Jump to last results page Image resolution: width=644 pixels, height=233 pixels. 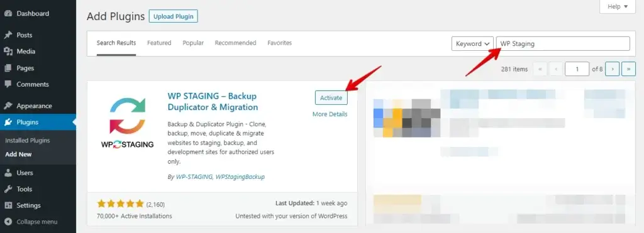point(628,69)
